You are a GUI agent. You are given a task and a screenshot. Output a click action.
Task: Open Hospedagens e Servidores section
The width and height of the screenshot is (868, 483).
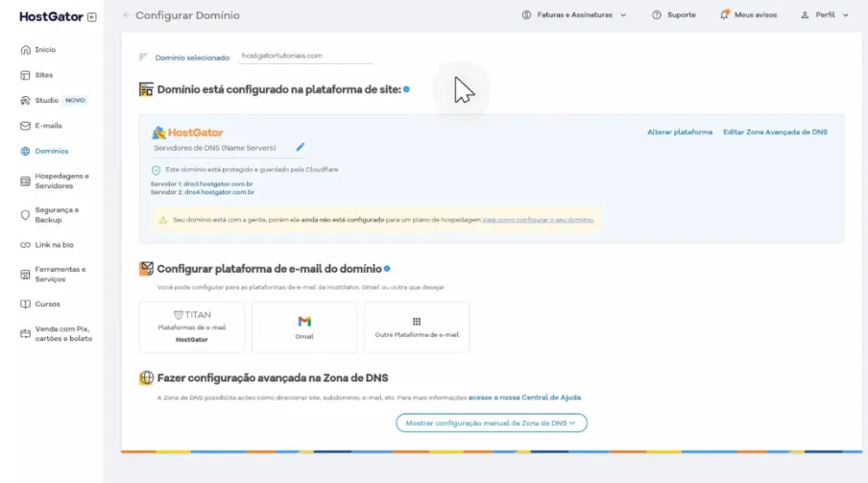click(x=61, y=181)
